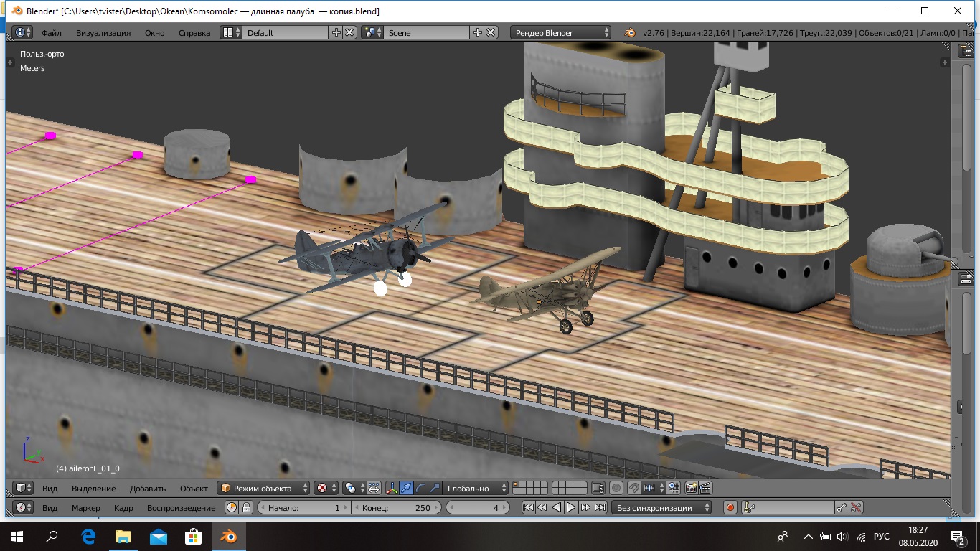Click the delete keyframe icon
Viewport: 980px width, 551px height.
click(x=856, y=507)
